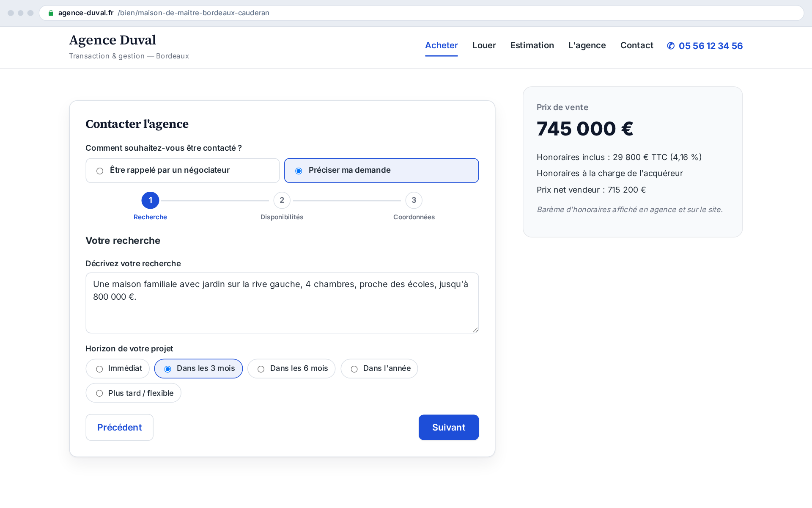Open the Louer navigation item

(x=484, y=45)
